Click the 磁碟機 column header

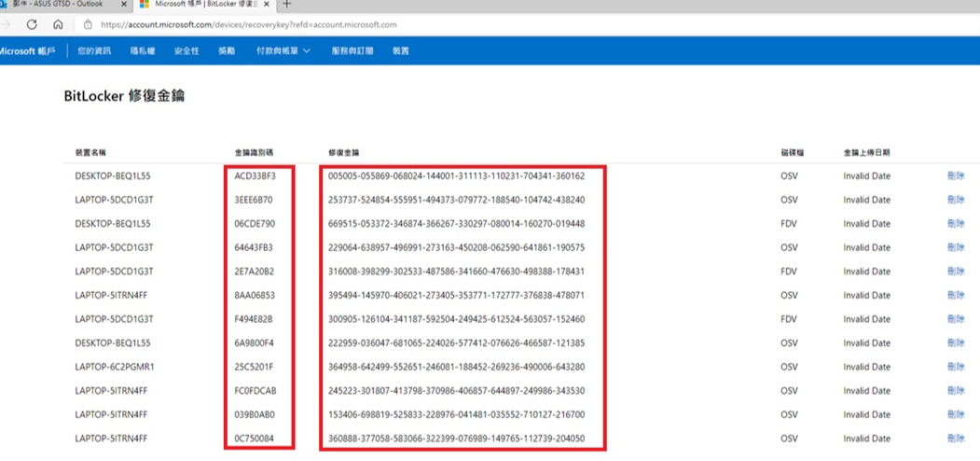pos(792,153)
